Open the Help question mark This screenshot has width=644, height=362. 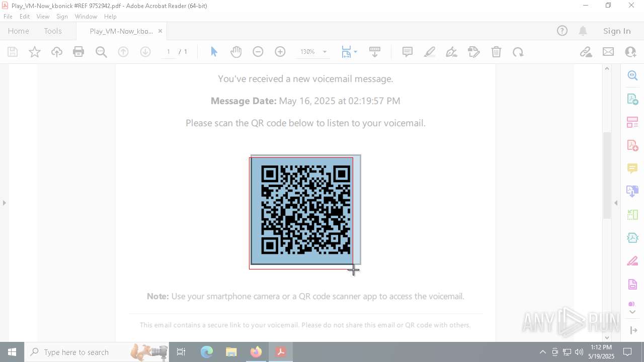click(x=562, y=31)
